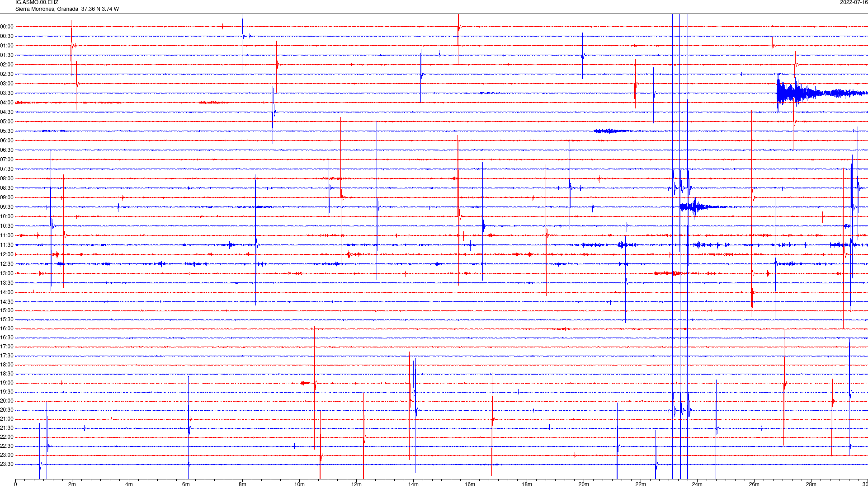Click the 04:30 time row label
The image size is (868, 488).
(7, 112)
